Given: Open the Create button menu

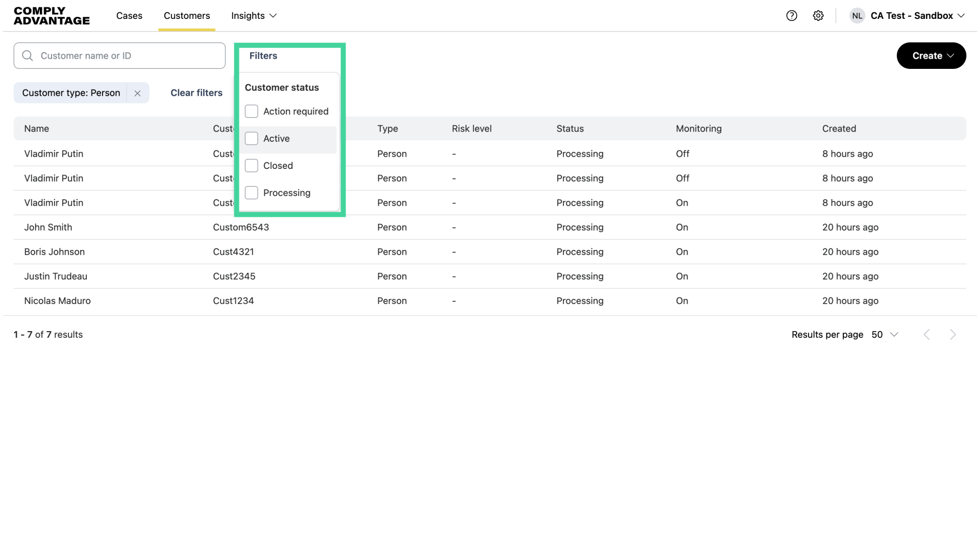Looking at the screenshot, I should point(930,56).
